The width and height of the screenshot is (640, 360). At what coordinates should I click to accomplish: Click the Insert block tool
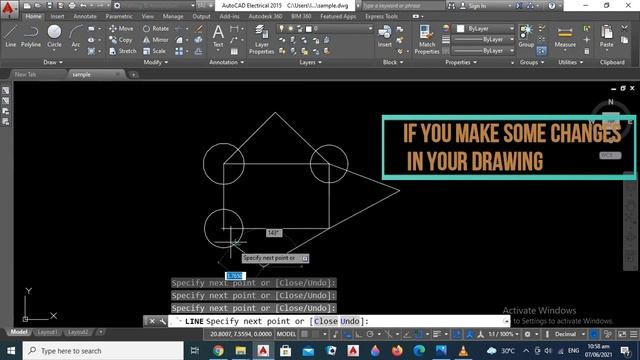tap(384, 36)
